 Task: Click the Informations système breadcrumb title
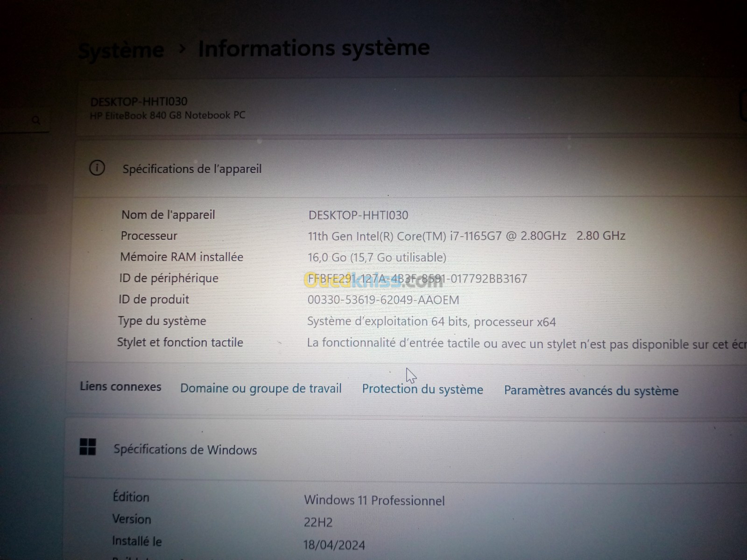[314, 48]
